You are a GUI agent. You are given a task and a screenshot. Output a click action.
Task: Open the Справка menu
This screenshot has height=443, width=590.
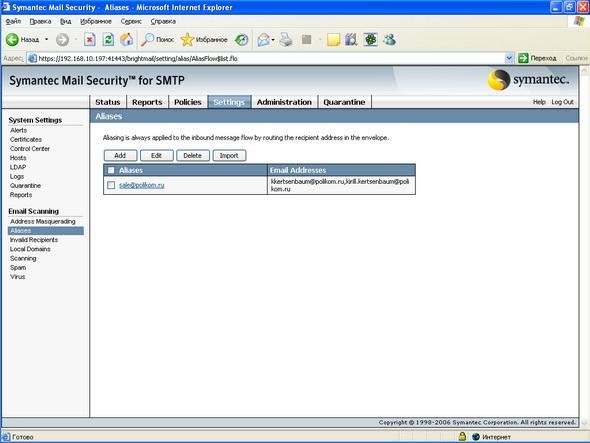pos(163,21)
